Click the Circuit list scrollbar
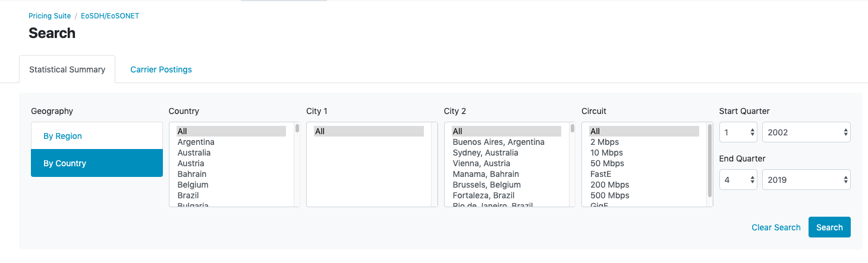 click(x=710, y=160)
